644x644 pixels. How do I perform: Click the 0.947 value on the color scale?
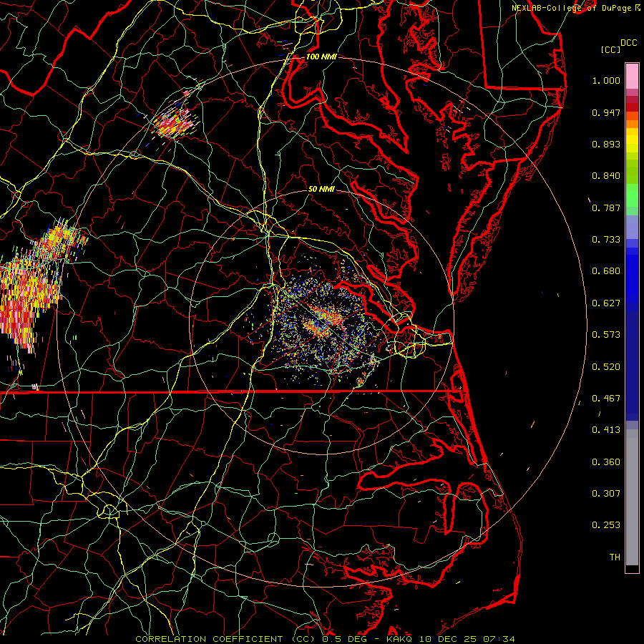(x=606, y=112)
